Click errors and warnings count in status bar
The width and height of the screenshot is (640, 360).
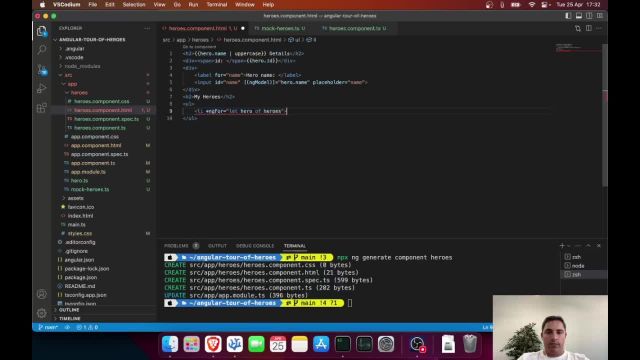pyautogui.click(x=87, y=327)
